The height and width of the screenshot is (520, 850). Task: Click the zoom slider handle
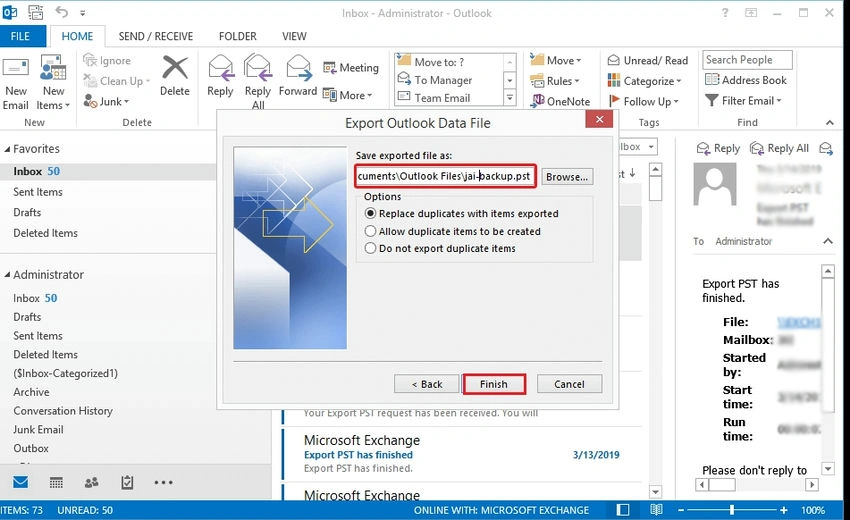pos(732,510)
